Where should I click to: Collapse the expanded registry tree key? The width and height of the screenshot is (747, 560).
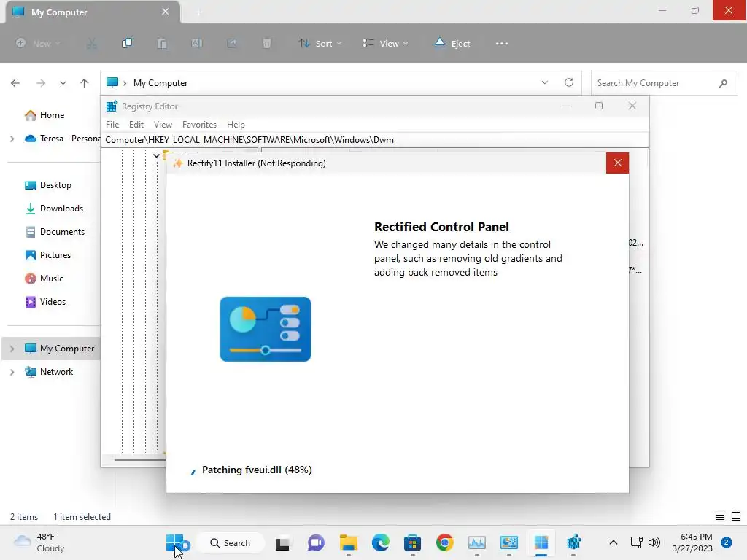click(x=156, y=155)
